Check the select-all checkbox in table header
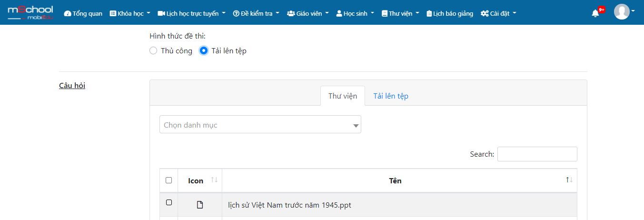Image resolution: width=644 pixels, height=220 pixels. pyautogui.click(x=168, y=180)
